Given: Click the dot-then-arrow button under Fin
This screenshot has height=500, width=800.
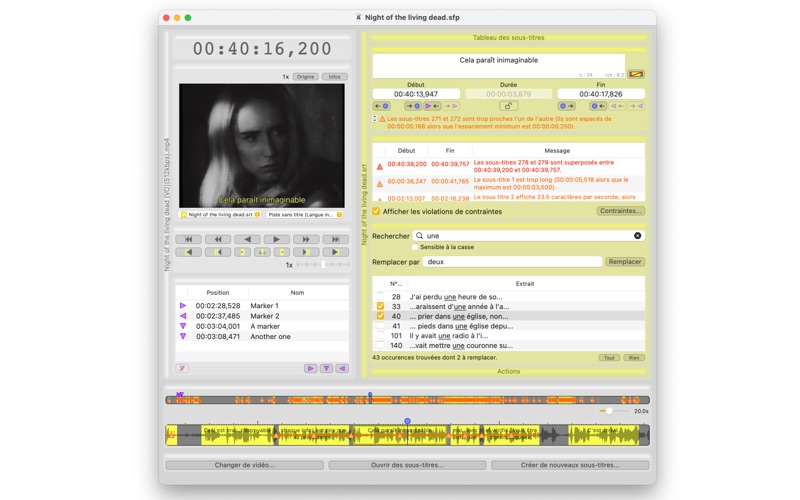Looking at the screenshot, I should (x=567, y=106).
